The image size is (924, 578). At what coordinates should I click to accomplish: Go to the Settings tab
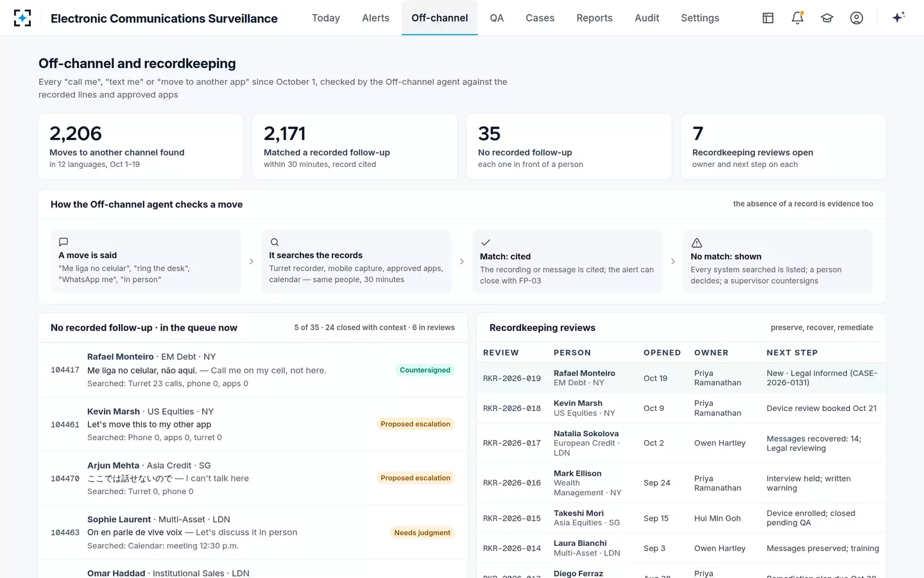[x=700, y=18]
